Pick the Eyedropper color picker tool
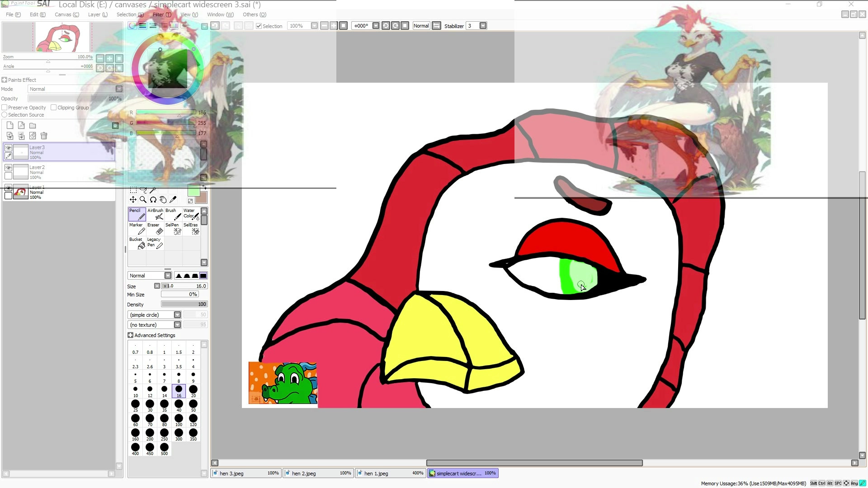 (x=173, y=200)
